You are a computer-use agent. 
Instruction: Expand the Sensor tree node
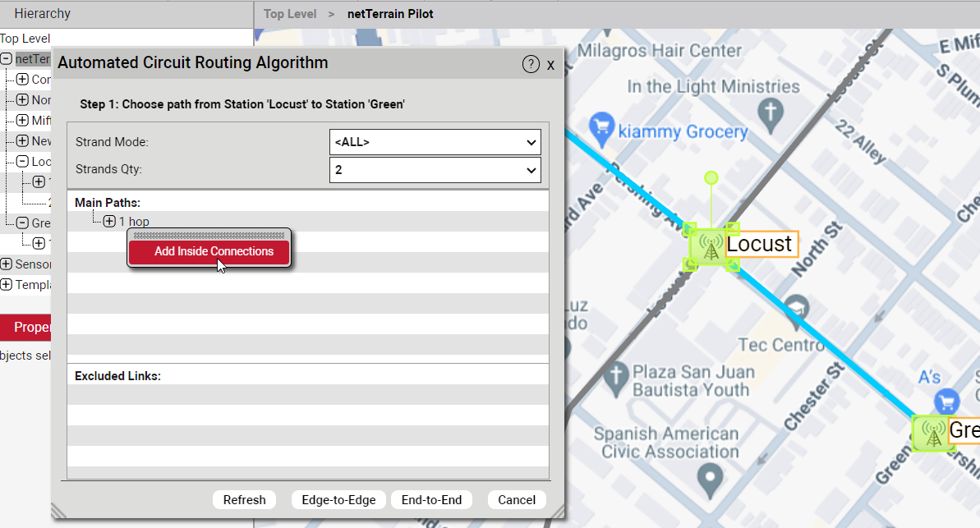click(7, 264)
